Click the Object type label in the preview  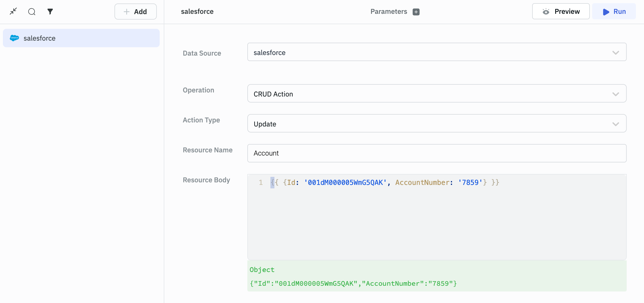click(x=262, y=270)
